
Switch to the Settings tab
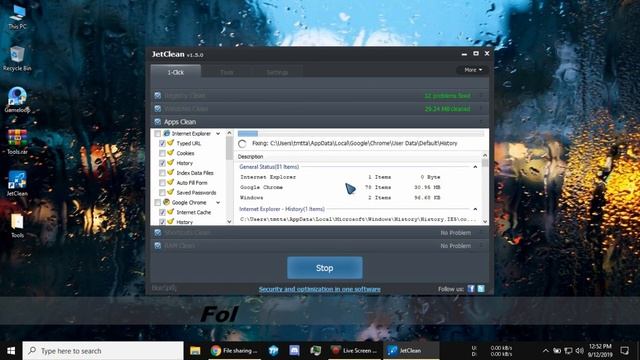point(277,72)
